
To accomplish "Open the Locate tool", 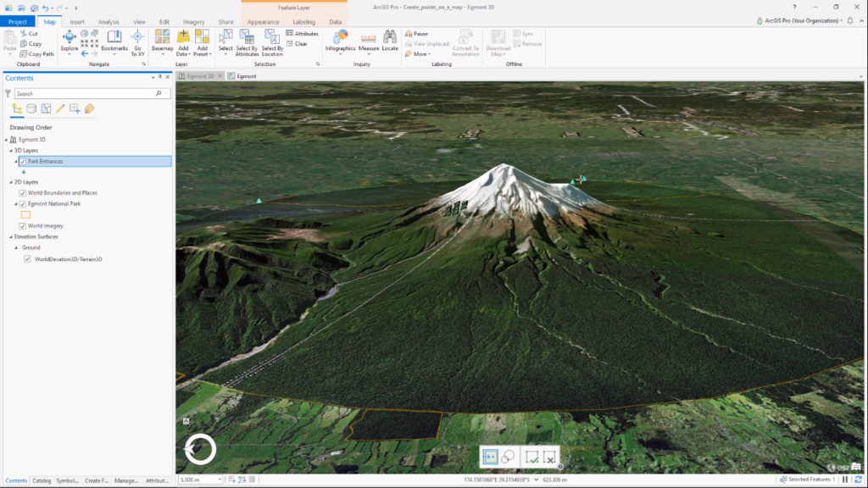I will (x=389, y=42).
